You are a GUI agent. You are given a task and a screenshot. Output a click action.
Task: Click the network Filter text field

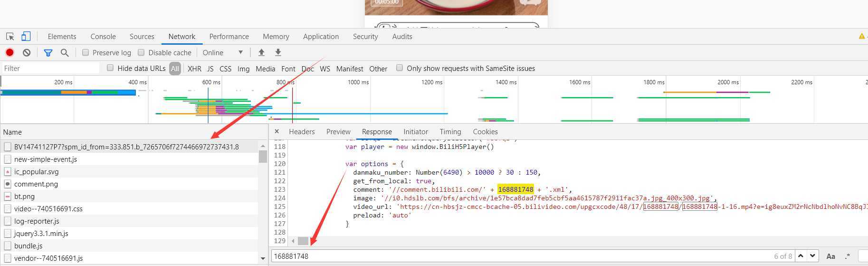pos(50,68)
